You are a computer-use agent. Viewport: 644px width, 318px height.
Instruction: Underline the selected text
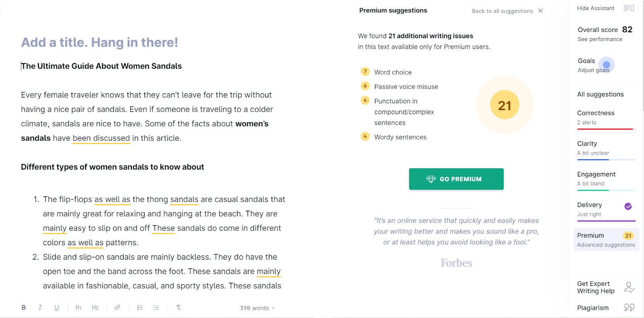(57, 308)
